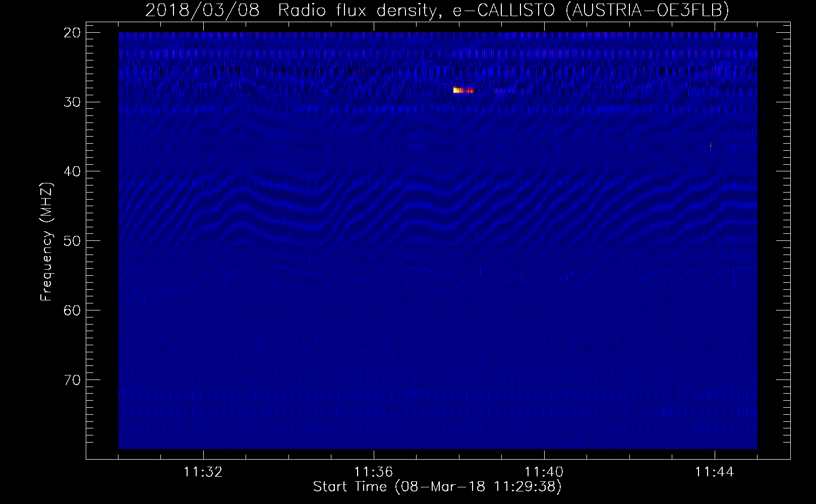Click the 11:44 time tick label
The height and width of the screenshot is (504, 816).
(715, 472)
